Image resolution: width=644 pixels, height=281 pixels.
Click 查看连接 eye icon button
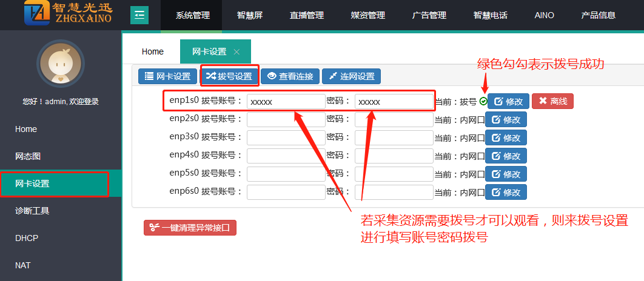[290, 76]
